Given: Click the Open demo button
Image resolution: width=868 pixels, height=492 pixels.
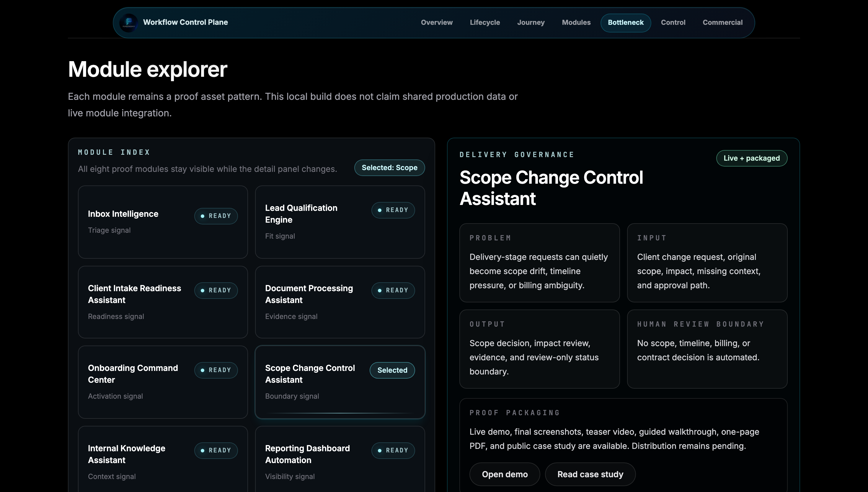Looking at the screenshot, I should 505,474.
